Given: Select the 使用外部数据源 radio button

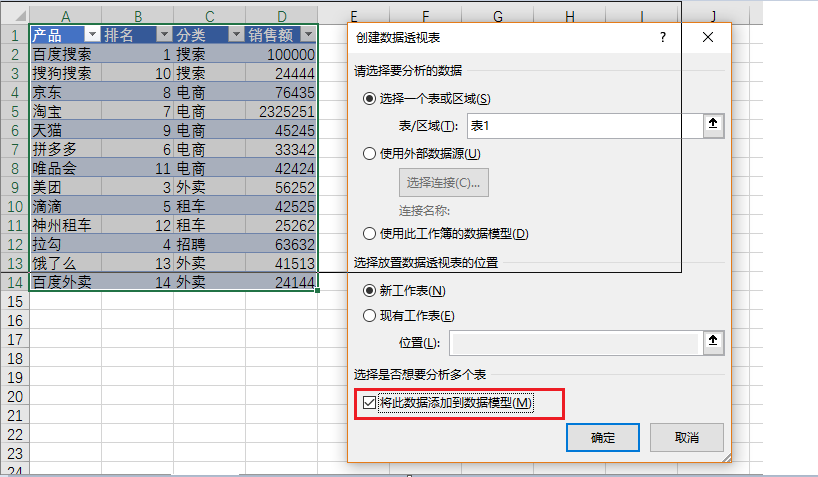Looking at the screenshot, I should point(369,153).
